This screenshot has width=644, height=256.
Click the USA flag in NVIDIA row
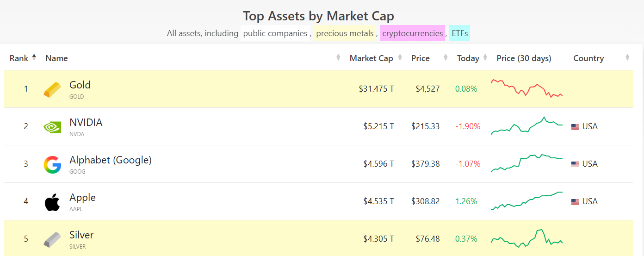tap(575, 126)
